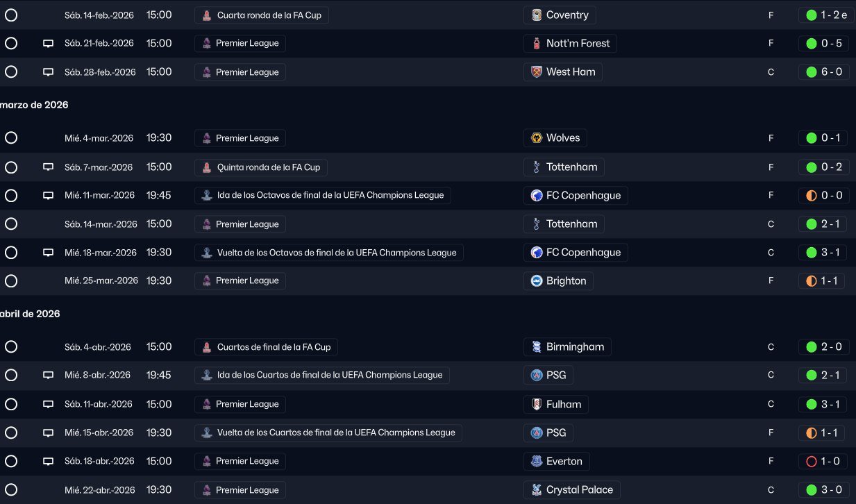Open Cuarta ronda de la FA Cup competition
Image resolution: width=856 pixels, height=504 pixels.
[262, 15]
